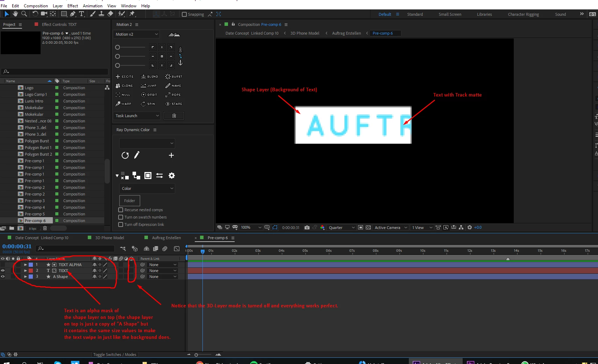Open the Task Launch dropdown

pyautogui.click(x=137, y=116)
